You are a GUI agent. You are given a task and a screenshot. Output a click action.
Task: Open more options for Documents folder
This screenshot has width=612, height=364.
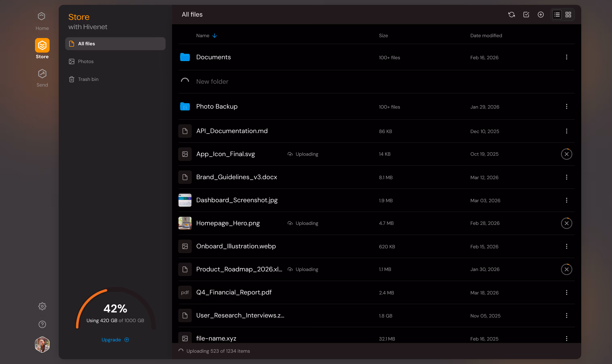566,57
